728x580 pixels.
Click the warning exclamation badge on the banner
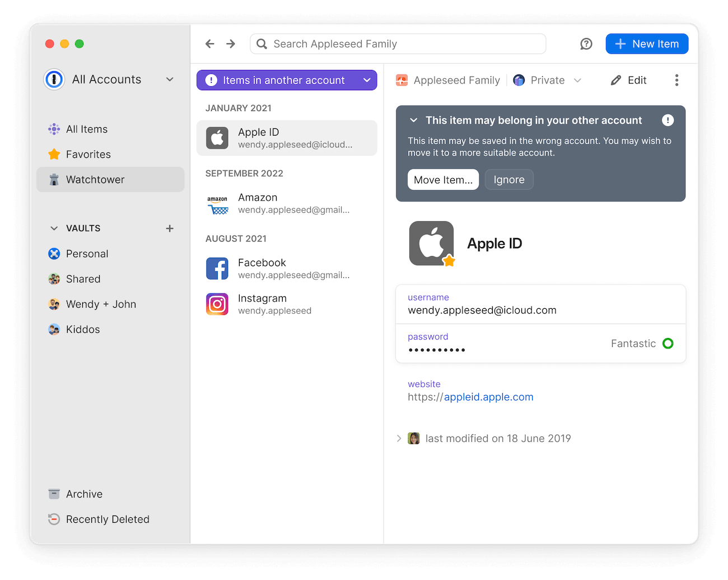point(668,119)
